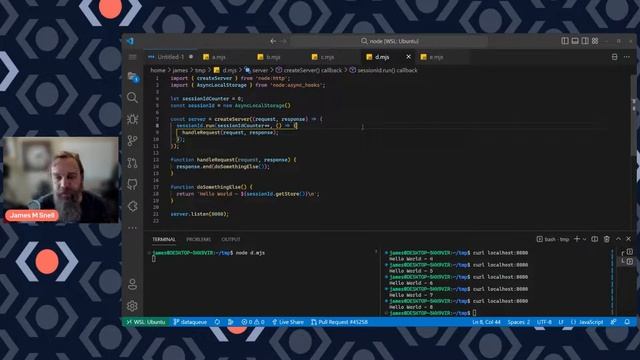Open the Run and Debug view
Viewport: 640px width, 360px height.
[132, 119]
